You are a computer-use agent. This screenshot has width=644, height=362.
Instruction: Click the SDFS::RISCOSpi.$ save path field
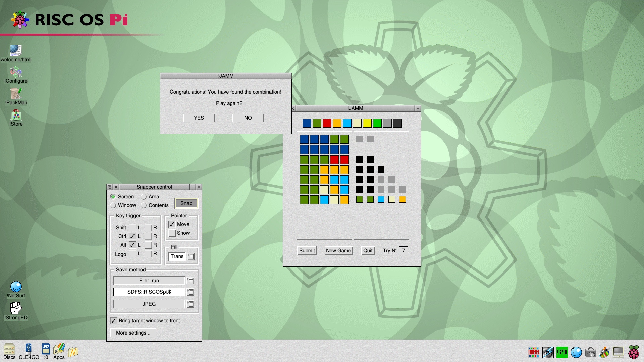[x=149, y=292]
